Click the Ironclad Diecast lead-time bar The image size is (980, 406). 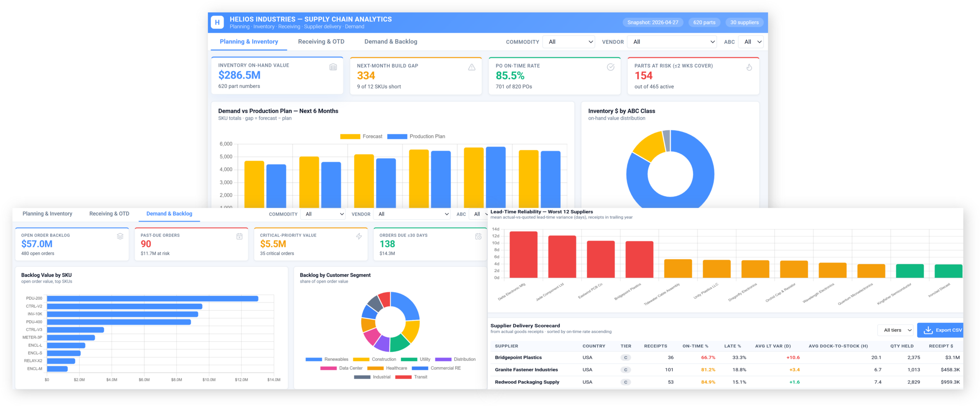948,271
